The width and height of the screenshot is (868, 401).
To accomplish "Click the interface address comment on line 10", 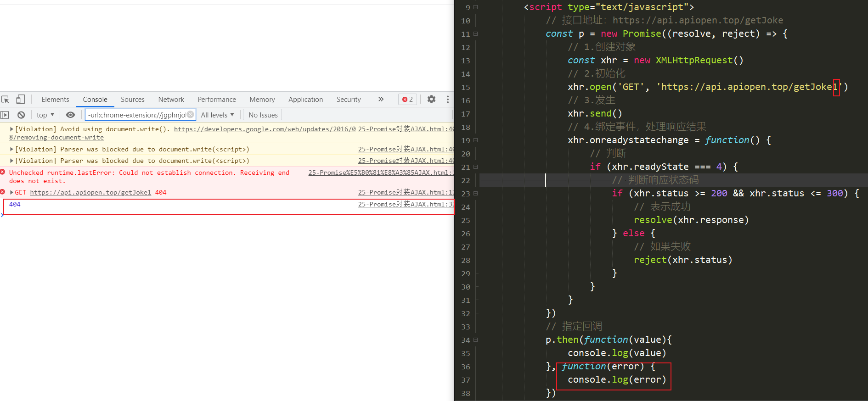I will tap(664, 20).
